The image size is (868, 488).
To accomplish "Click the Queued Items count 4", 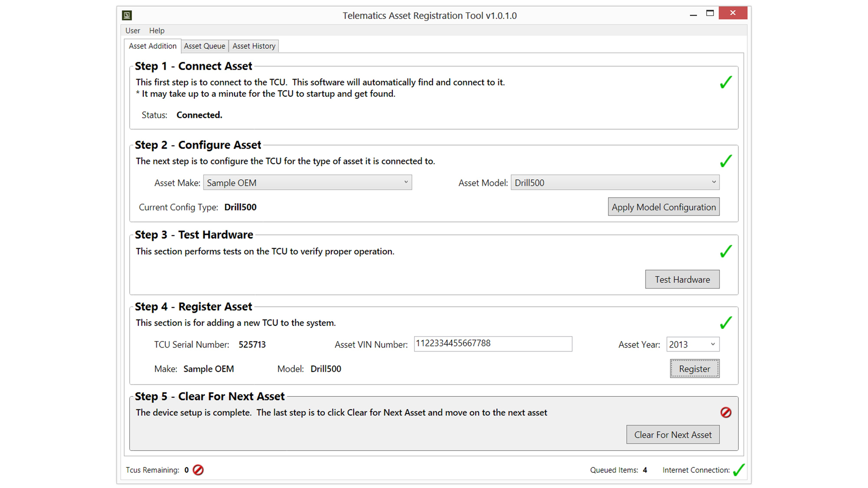I will point(645,470).
